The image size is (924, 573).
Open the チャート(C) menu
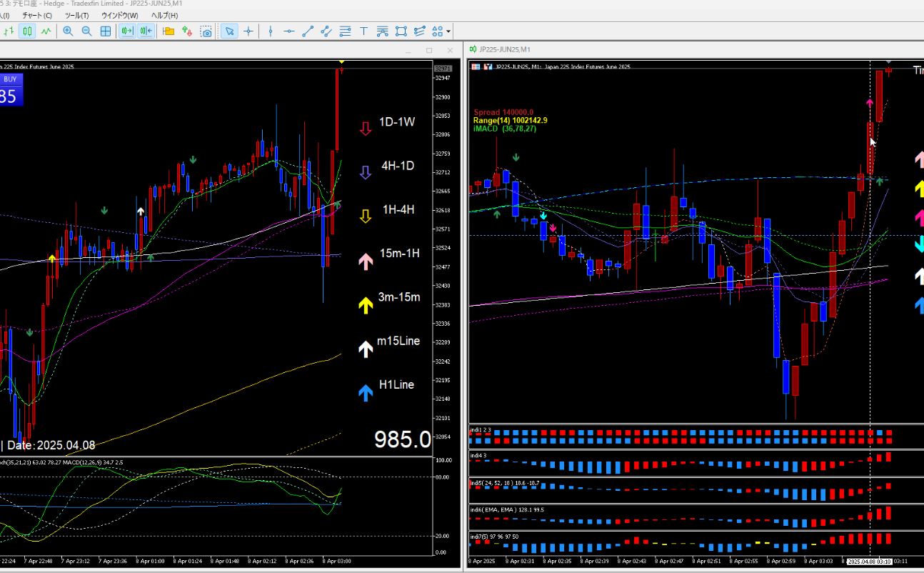click(x=37, y=15)
